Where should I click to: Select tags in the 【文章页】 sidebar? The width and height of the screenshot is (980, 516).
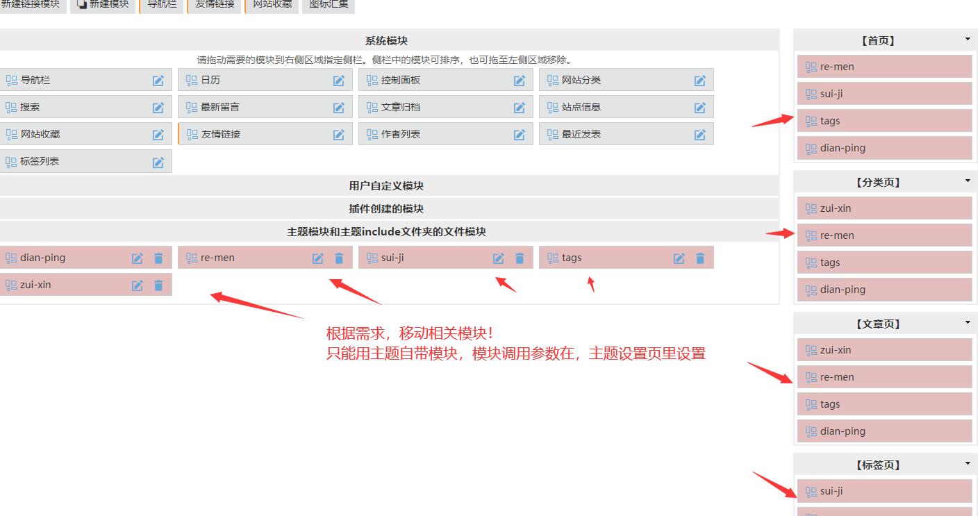click(x=885, y=404)
